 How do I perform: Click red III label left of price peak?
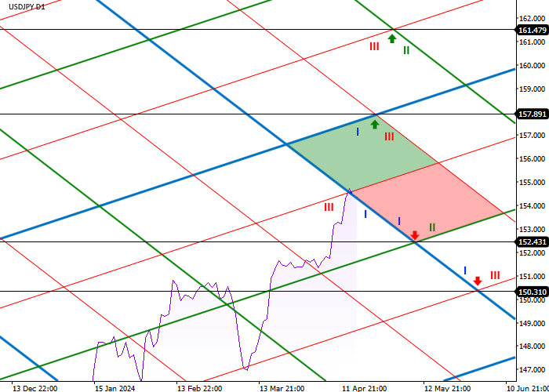coord(329,207)
